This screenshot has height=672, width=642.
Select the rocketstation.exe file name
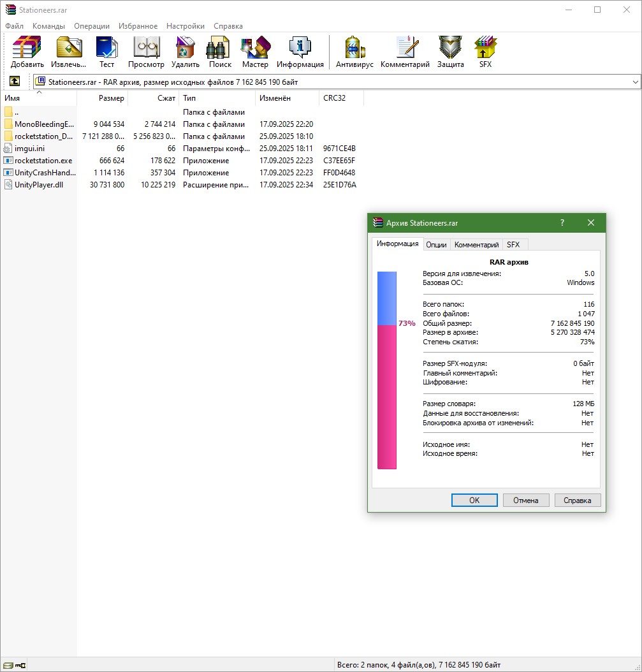click(x=43, y=161)
